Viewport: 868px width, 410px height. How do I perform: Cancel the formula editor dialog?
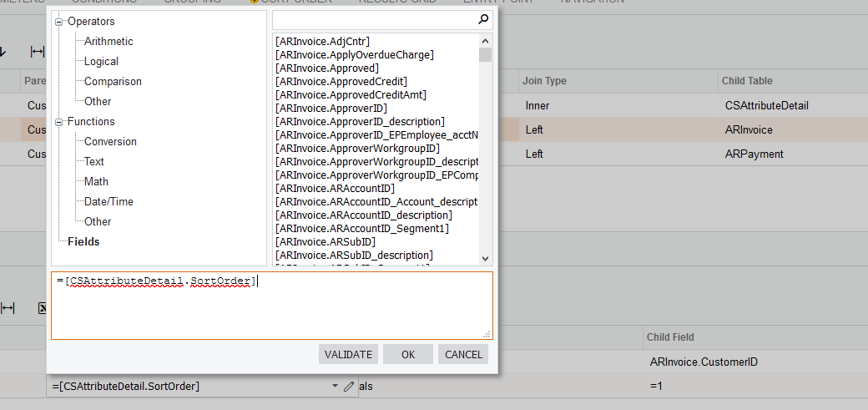(x=463, y=354)
